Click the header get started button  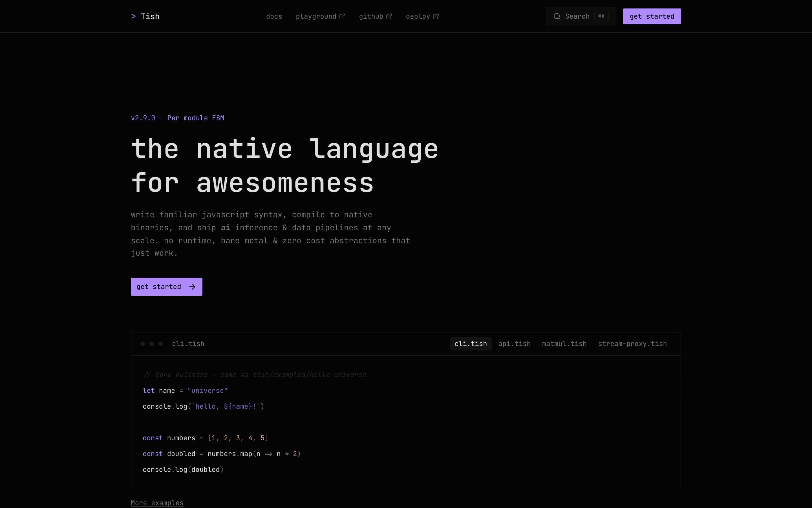[652, 16]
